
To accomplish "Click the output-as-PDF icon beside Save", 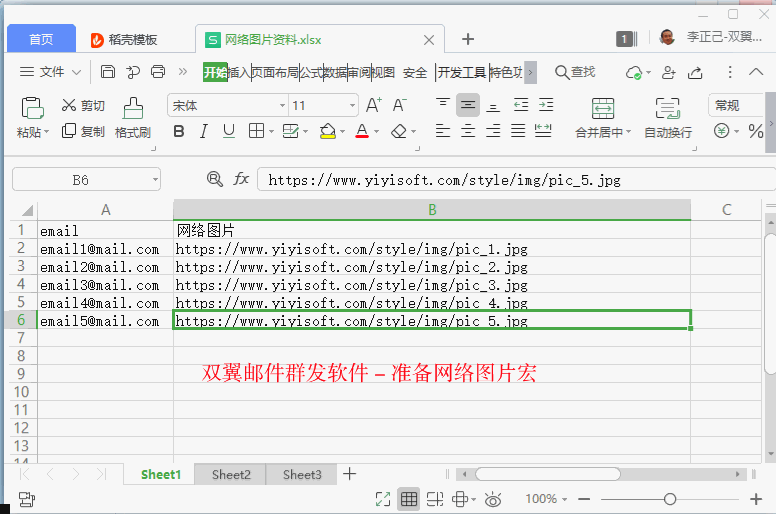I will point(133,72).
